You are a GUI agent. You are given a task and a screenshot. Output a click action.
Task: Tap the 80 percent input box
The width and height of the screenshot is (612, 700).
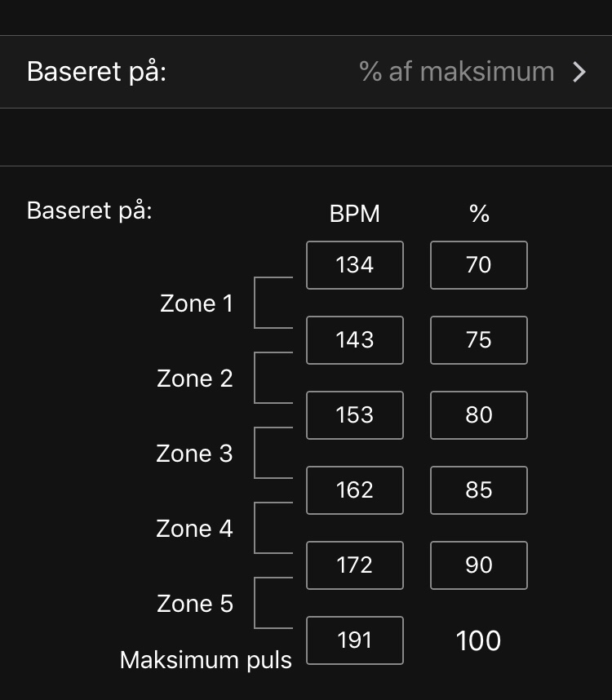(x=479, y=415)
